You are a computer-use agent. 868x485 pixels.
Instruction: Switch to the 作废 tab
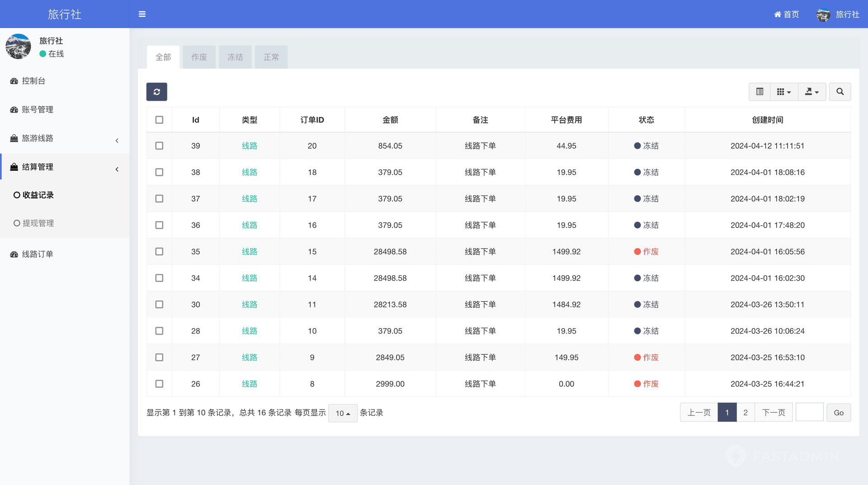click(199, 57)
